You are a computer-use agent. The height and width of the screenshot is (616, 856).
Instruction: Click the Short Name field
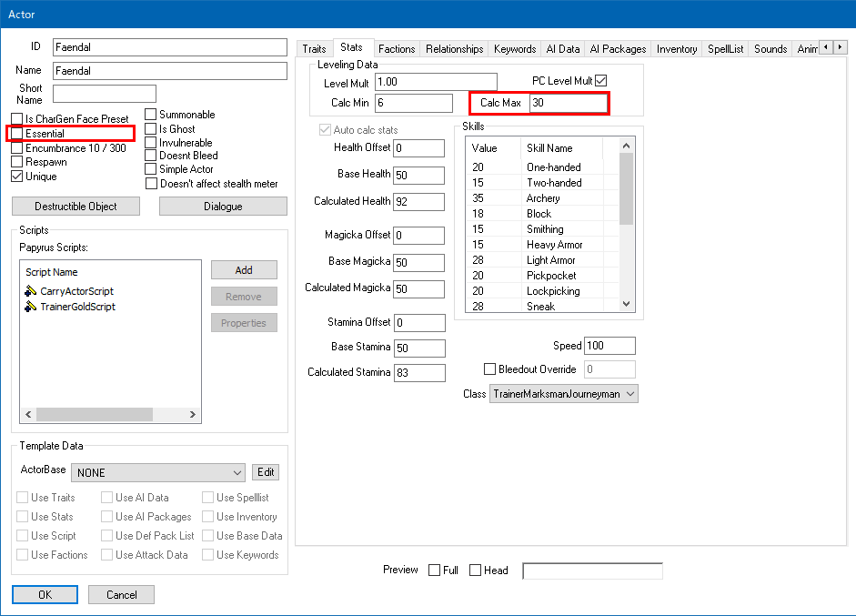click(105, 94)
